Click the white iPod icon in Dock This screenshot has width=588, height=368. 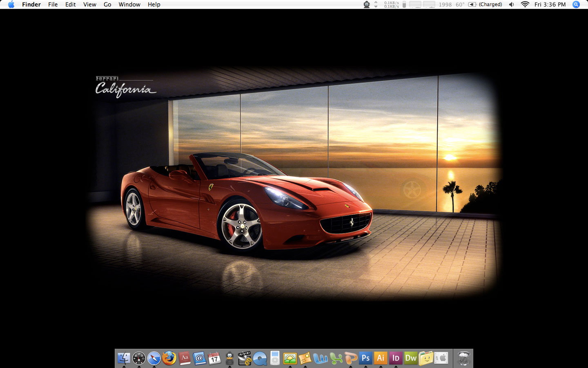(275, 358)
